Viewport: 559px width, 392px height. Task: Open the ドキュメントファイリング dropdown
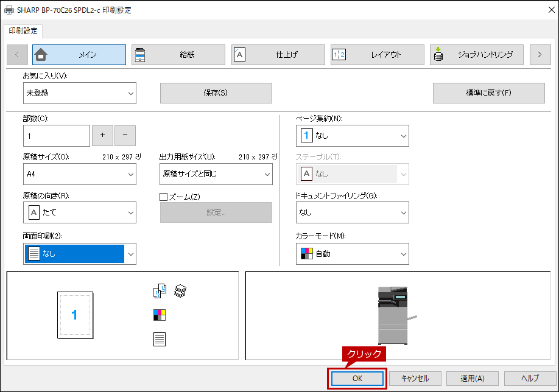click(352, 212)
